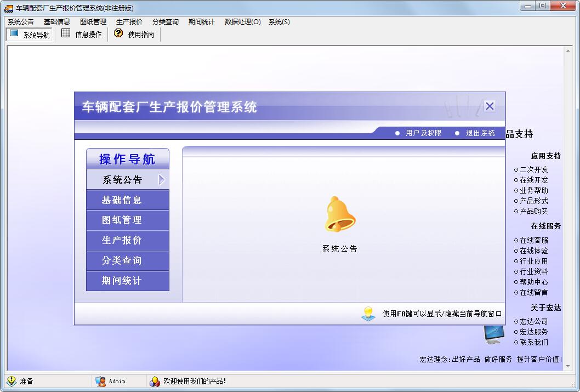Screen dimensions: 580x392
Task: Click the F8 hint text in the panel footer
Action: (x=442, y=314)
